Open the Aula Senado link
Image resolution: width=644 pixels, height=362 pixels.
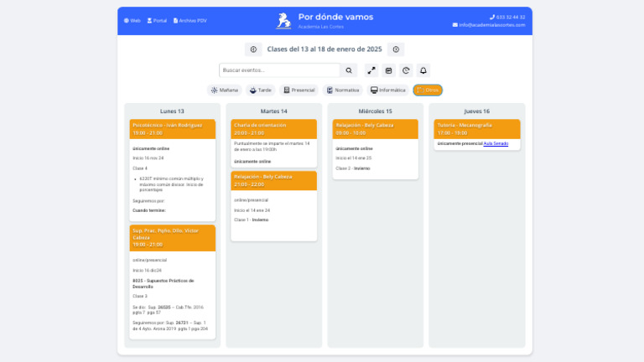click(496, 143)
